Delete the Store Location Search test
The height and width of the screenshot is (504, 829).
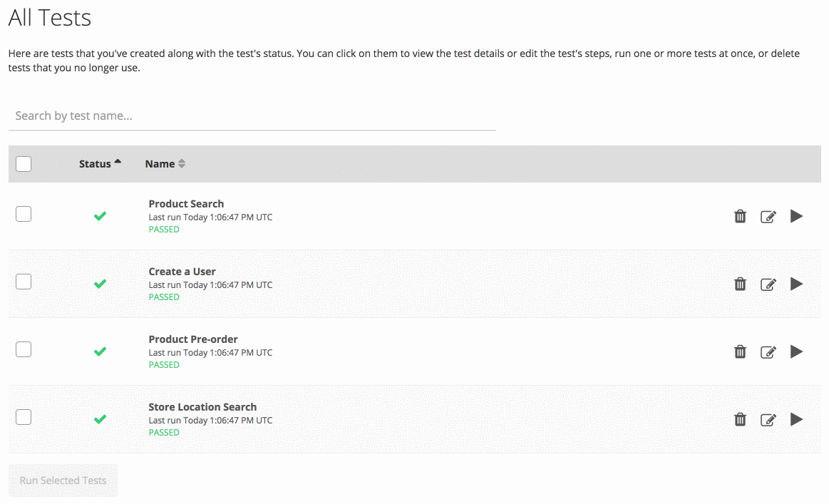pyautogui.click(x=740, y=419)
